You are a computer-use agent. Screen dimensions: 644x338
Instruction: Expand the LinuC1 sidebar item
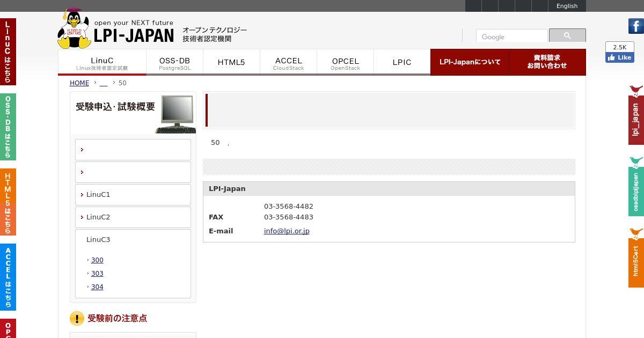[x=133, y=195]
